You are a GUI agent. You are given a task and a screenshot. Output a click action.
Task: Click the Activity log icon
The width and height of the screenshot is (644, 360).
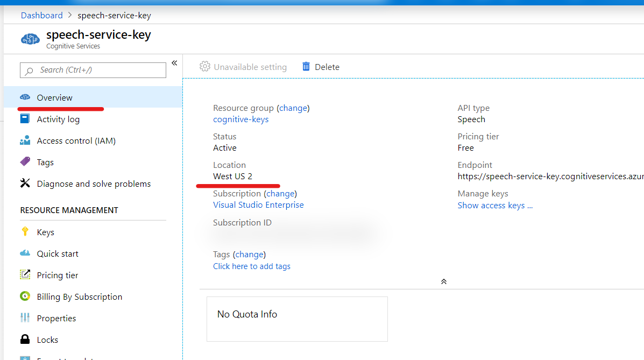25,119
